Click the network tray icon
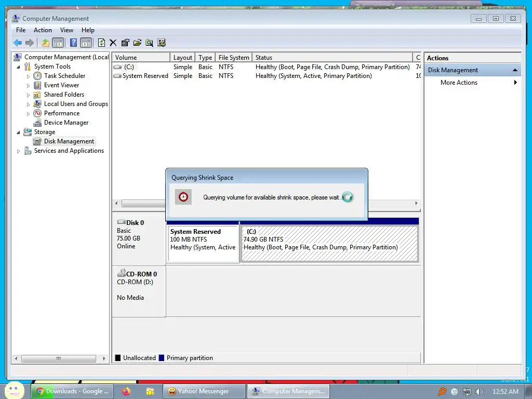532x399 pixels. click(467, 392)
